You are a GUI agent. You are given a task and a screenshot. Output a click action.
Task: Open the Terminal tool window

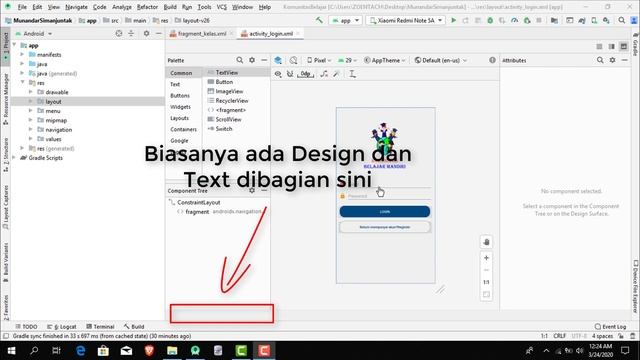pos(100,327)
